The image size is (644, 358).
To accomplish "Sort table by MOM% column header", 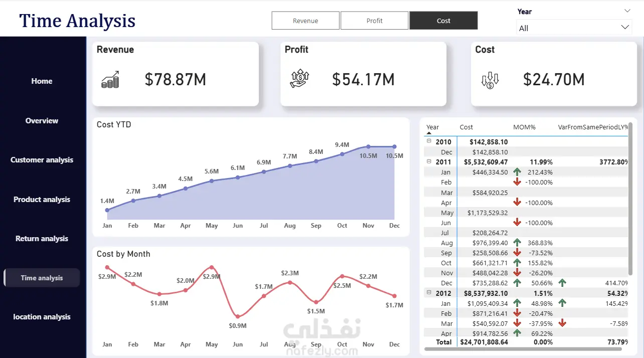I will point(524,127).
